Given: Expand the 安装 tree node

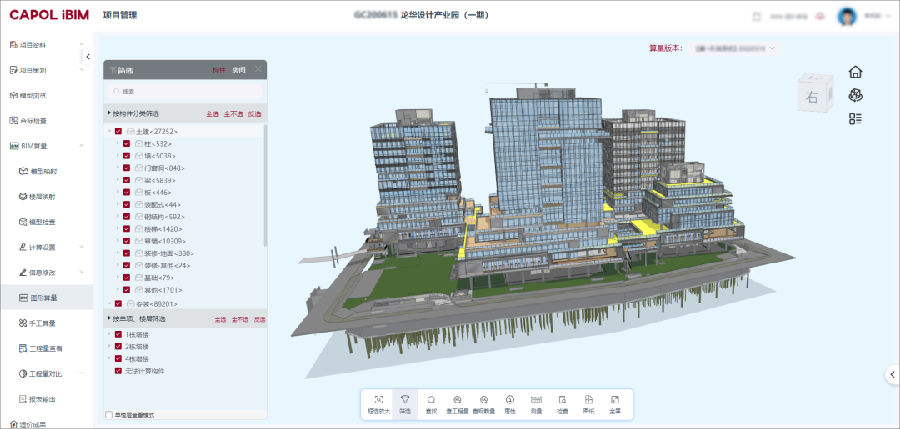Looking at the screenshot, I should [109, 303].
